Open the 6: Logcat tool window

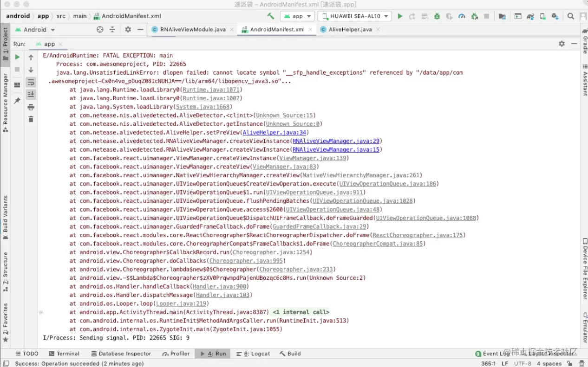(x=253, y=354)
